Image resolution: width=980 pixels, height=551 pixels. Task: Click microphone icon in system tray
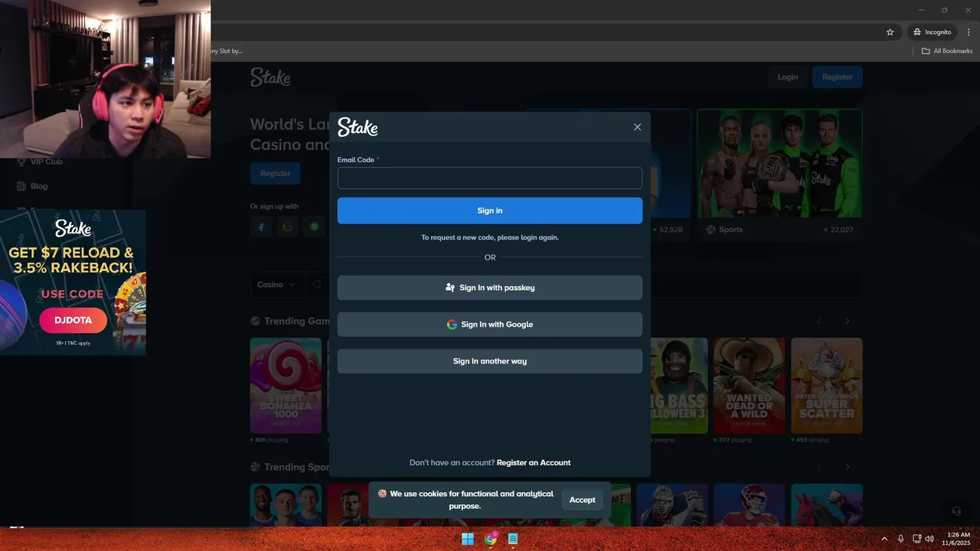pyautogui.click(x=900, y=539)
